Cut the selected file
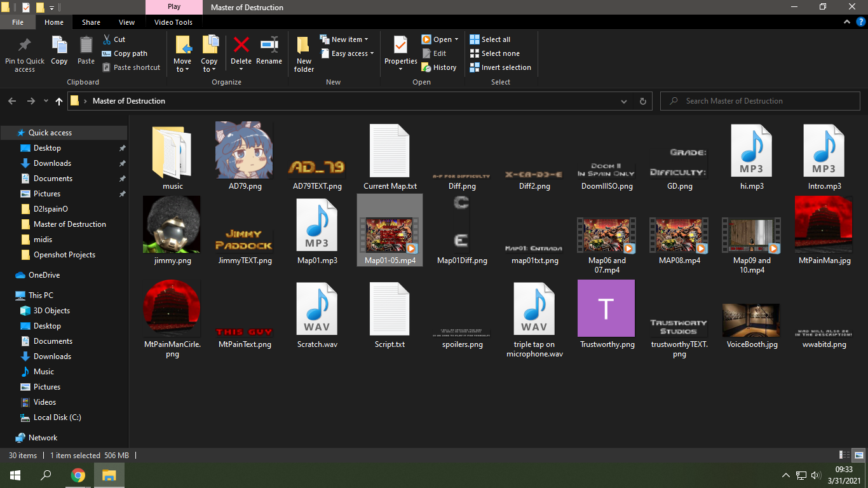The image size is (868, 488). 114,39
